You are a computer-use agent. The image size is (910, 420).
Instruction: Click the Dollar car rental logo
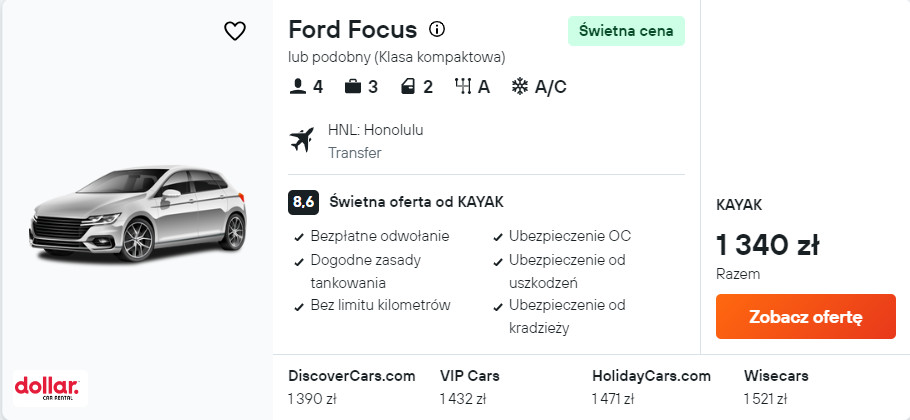point(46,386)
